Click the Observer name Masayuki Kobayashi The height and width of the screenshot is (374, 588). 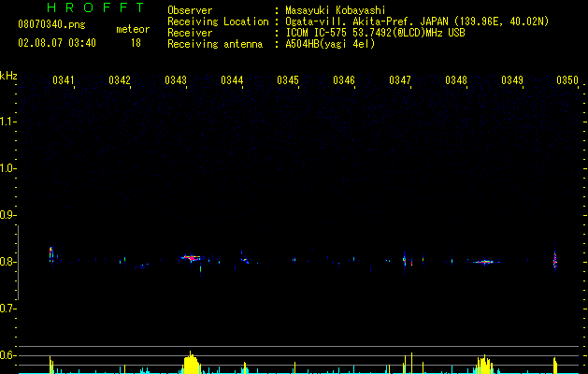[x=336, y=10]
